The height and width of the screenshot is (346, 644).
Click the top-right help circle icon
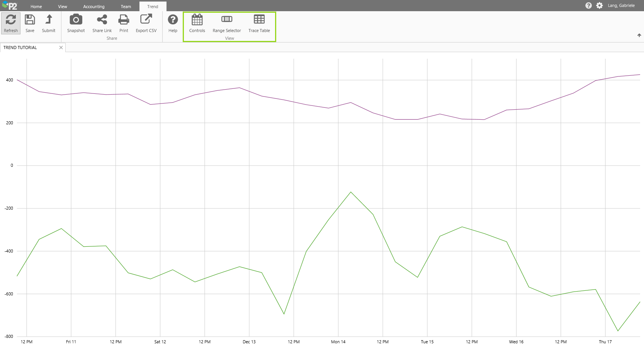pos(588,5)
